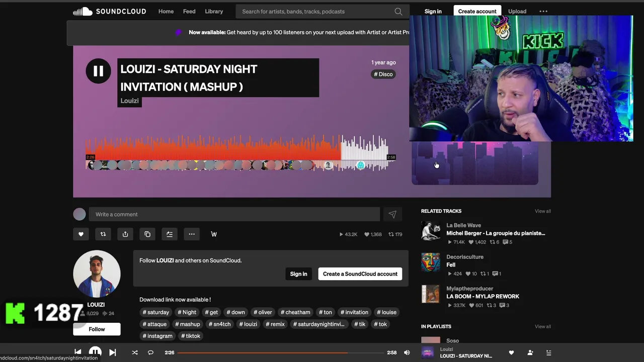Open the LOUIZI profile avatar
Screen dimensions: 644x362
coord(97,274)
